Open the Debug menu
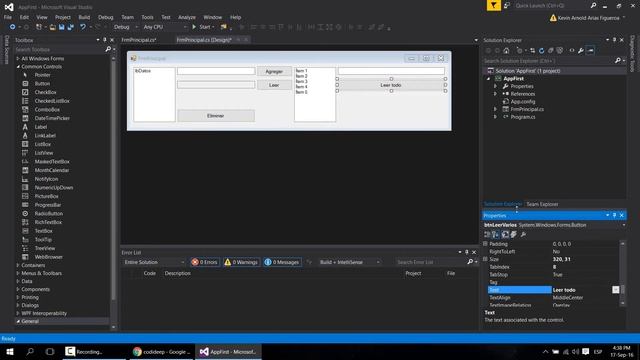 click(x=105, y=17)
